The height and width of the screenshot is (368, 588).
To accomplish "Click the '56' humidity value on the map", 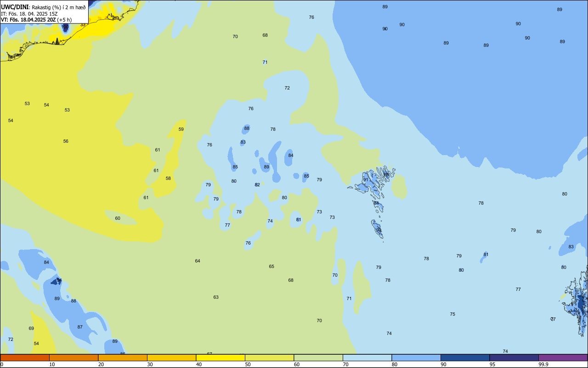I will coord(66,141).
